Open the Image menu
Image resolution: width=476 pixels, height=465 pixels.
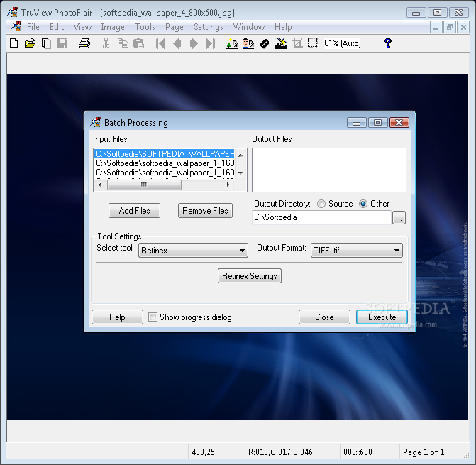click(x=113, y=27)
